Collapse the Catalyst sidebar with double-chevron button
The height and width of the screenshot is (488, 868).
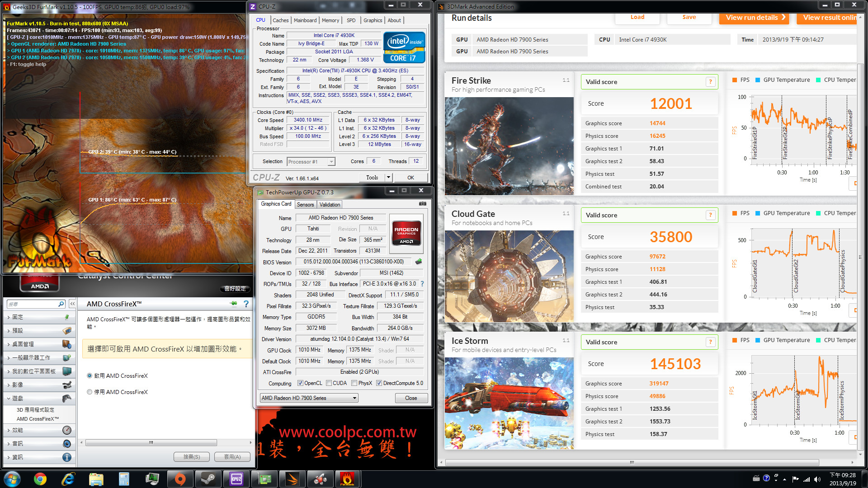[x=72, y=304]
